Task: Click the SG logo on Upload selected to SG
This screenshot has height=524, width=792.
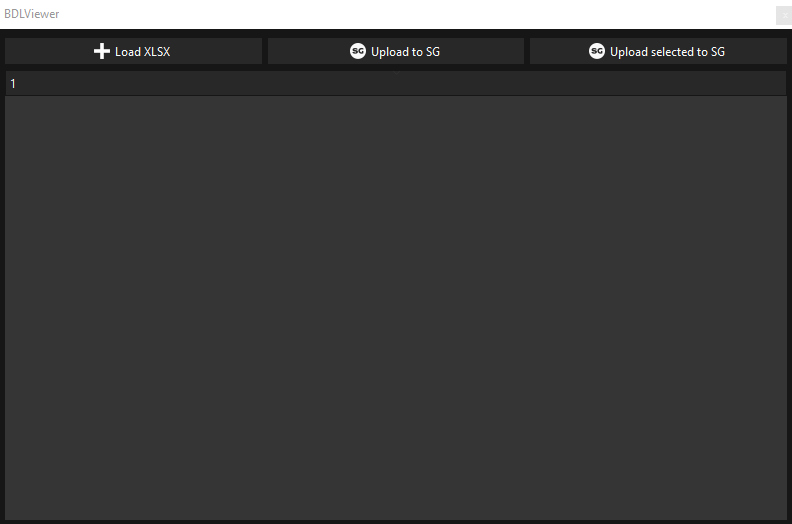Action: pyautogui.click(x=597, y=51)
